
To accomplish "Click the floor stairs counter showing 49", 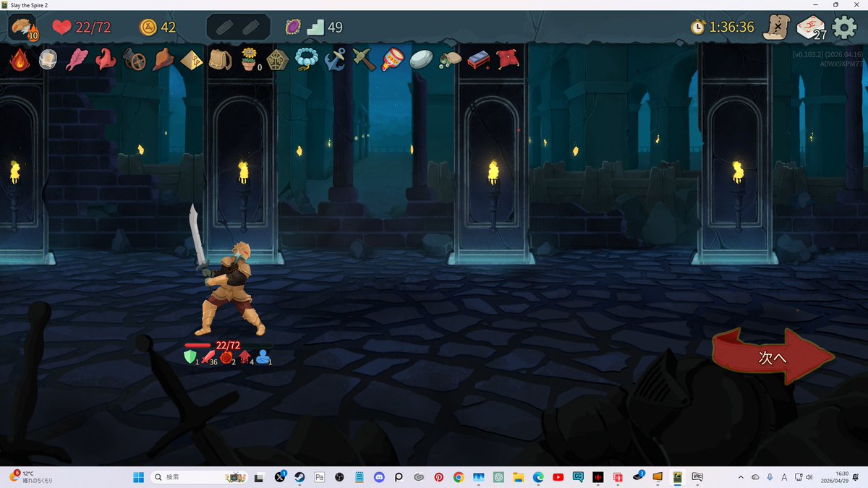I will point(325,27).
